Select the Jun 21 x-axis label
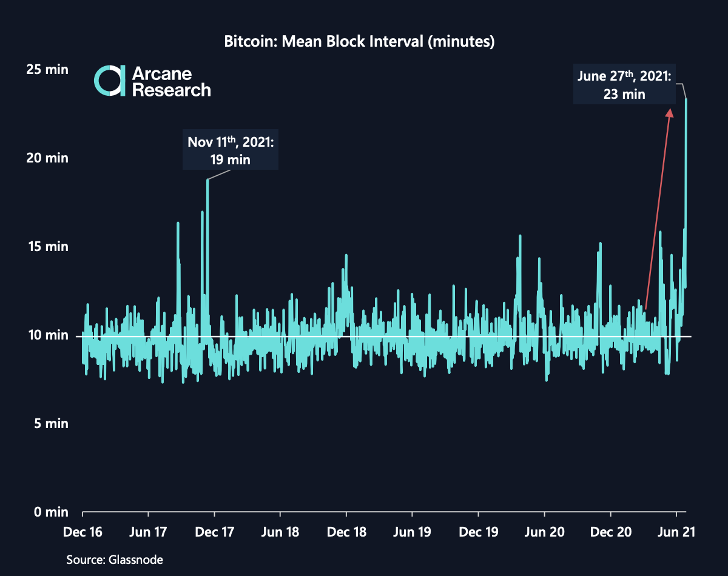Viewport: 728px width, 576px height. (x=675, y=532)
